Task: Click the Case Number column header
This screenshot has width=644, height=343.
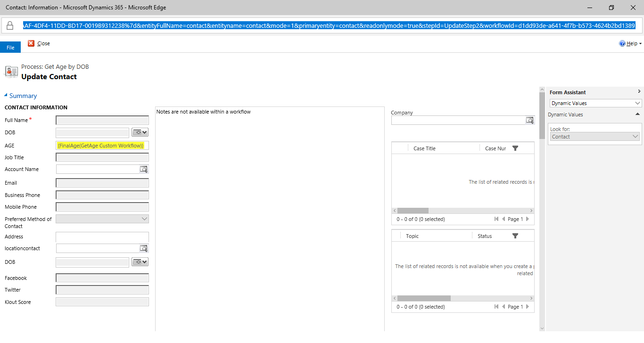Action: tap(495, 148)
